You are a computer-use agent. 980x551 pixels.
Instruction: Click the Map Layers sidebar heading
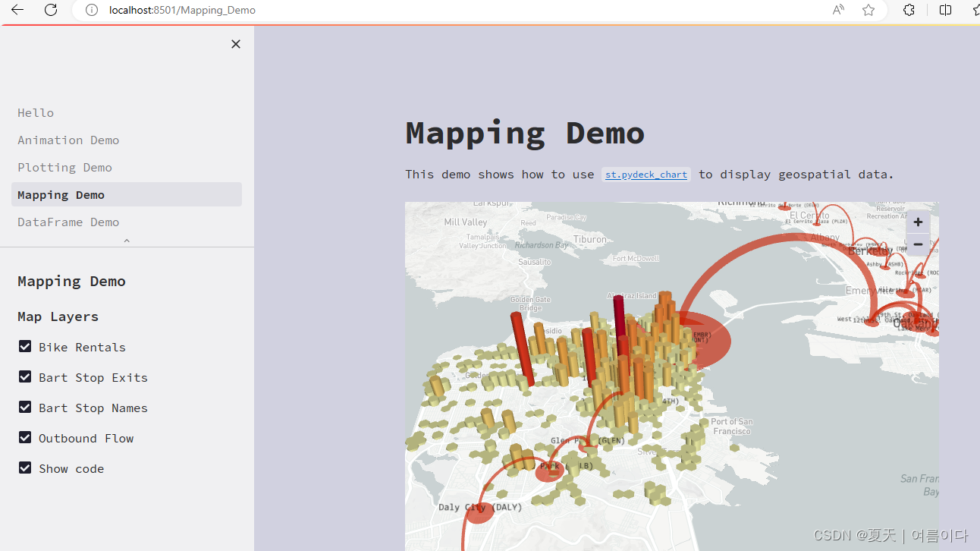[x=58, y=316]
